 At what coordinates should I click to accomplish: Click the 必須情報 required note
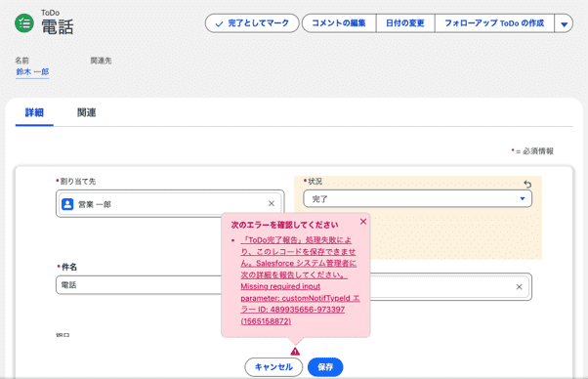tap(532, 151)
